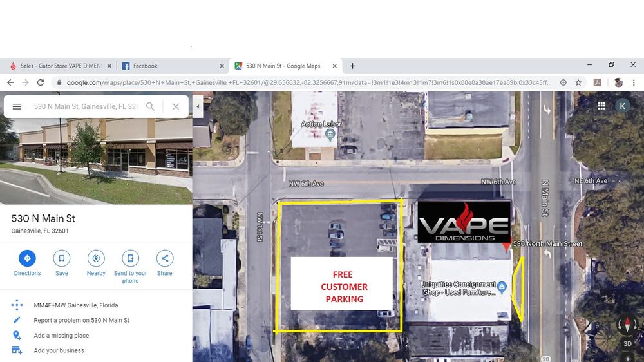The height and width of the screenshot is (362, 644).
Task: Click the magnifier search icon in Maps
Action: pos(150,106)
